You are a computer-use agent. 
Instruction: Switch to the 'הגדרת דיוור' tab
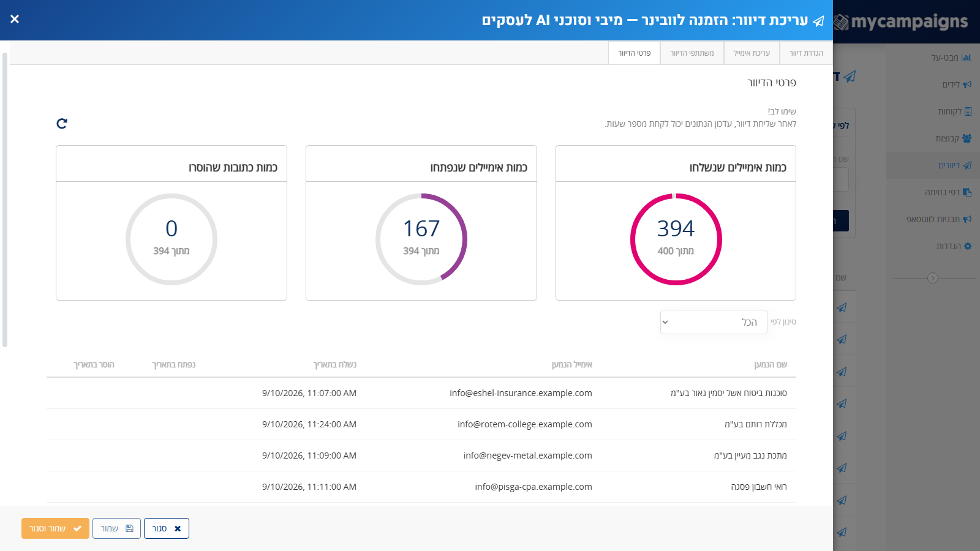806,53
